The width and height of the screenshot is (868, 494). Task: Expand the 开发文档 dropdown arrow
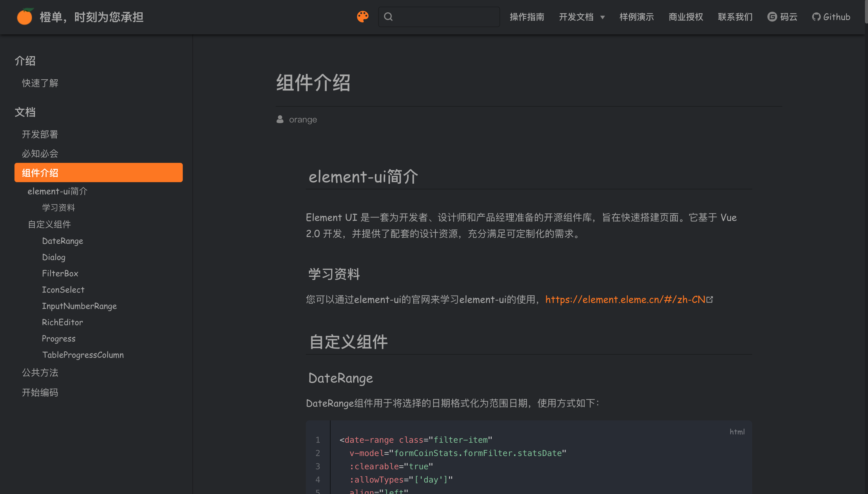point(602,17)
